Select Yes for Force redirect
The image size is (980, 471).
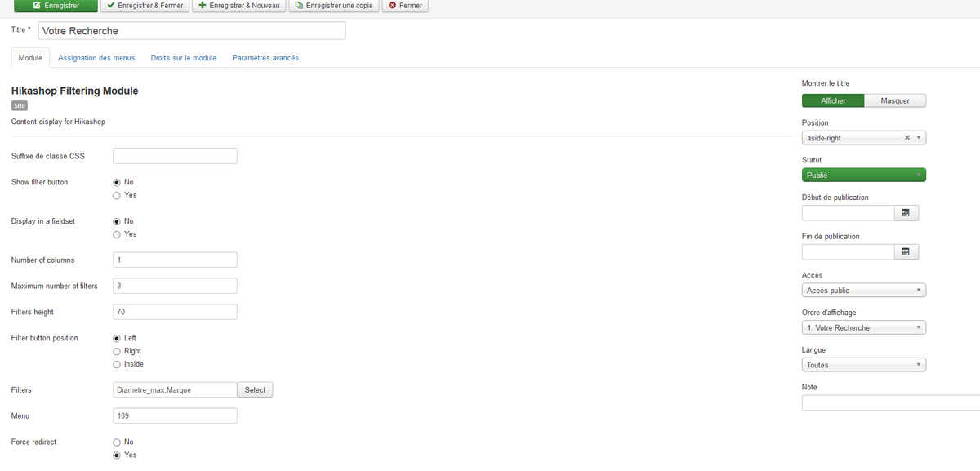click(117, 455)
